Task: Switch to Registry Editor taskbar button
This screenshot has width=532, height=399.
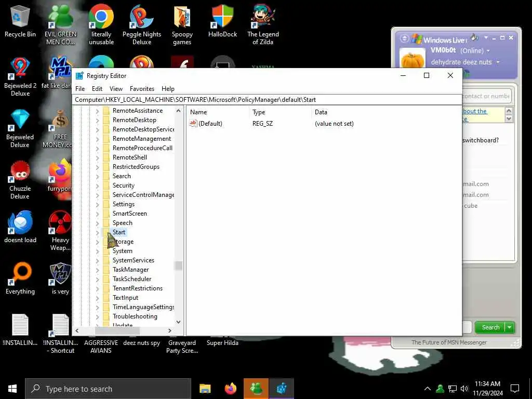Action: (282, 389)
